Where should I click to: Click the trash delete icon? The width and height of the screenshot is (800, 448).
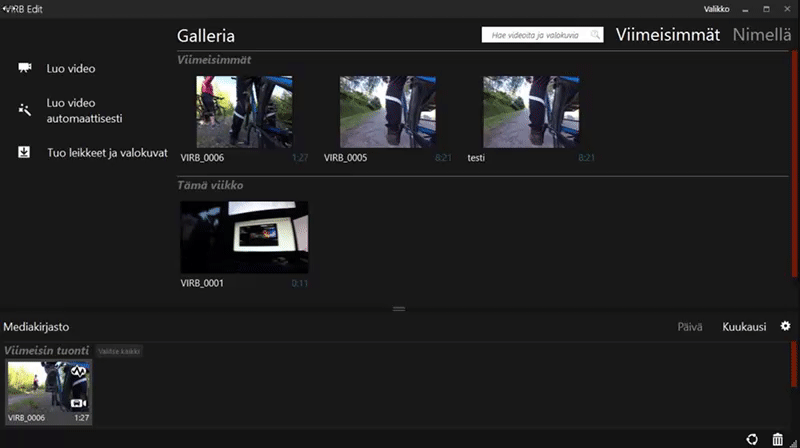777,439
